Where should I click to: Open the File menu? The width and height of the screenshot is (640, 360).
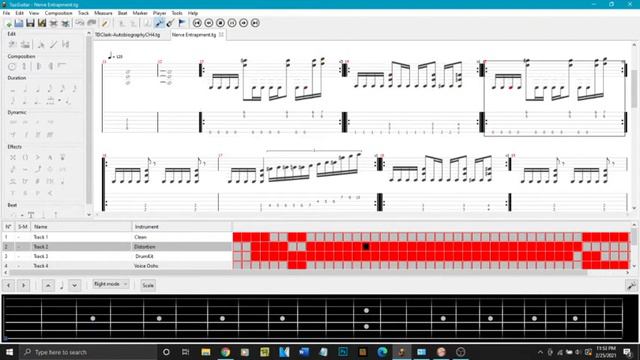[x=7, y=13]
